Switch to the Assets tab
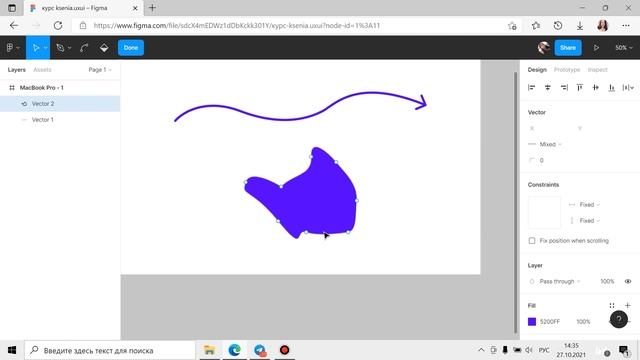 tap(42, 70)
